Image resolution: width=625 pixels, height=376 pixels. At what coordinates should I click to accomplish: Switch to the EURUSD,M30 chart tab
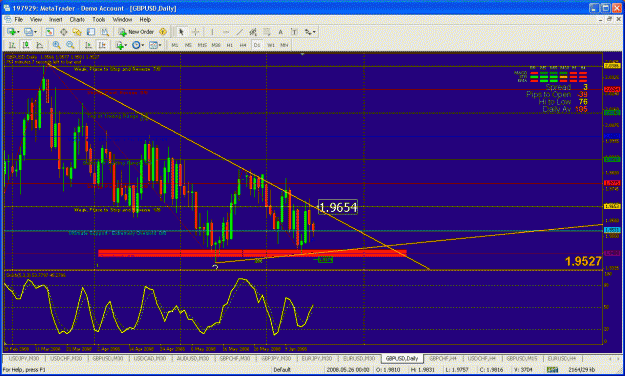[359, 358]
